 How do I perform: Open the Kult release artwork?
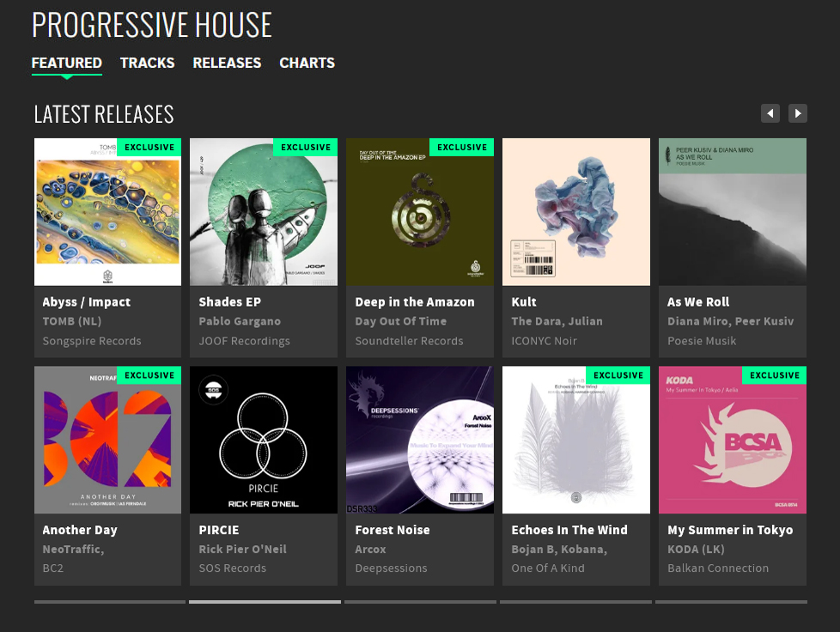[576, 212]
